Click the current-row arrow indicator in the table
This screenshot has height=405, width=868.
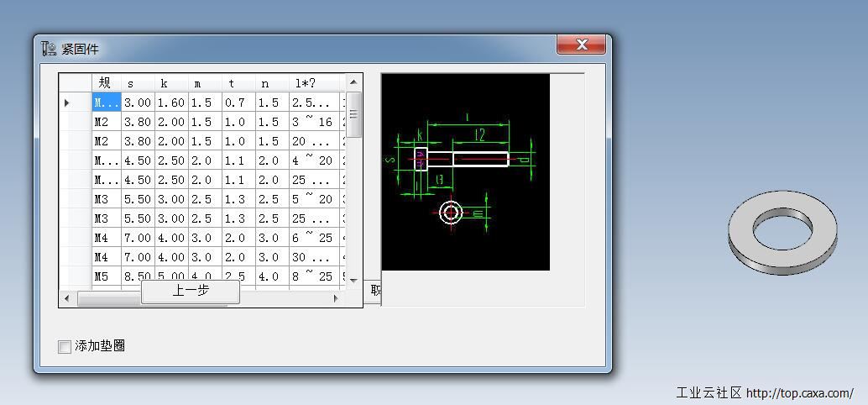pos(67,103)
